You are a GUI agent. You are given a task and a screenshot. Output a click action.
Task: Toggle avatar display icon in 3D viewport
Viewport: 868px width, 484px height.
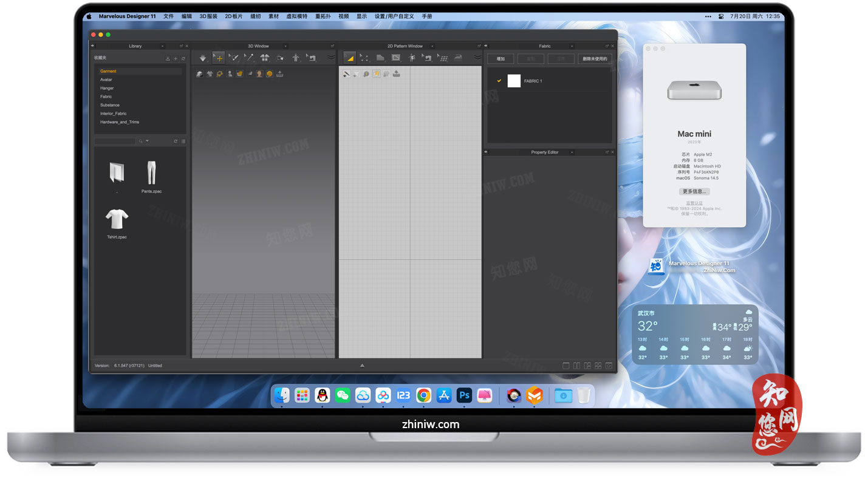click(230, 74)
